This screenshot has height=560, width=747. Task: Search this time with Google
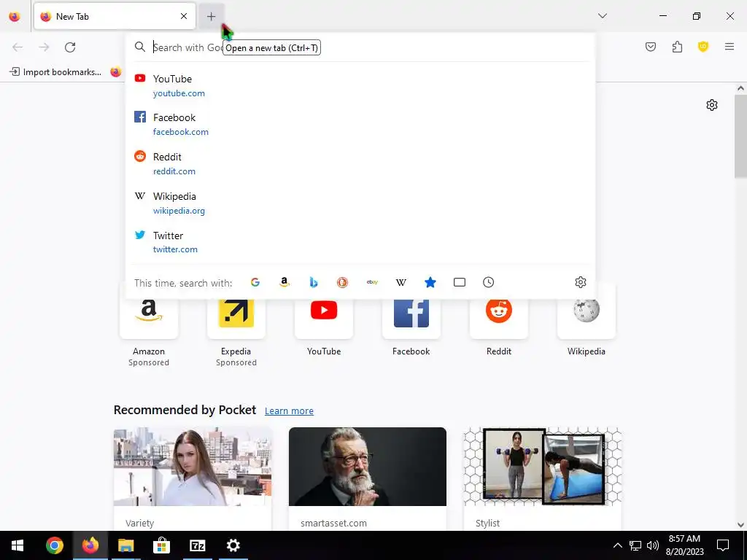pyautogui.click(x=255, y=282)
